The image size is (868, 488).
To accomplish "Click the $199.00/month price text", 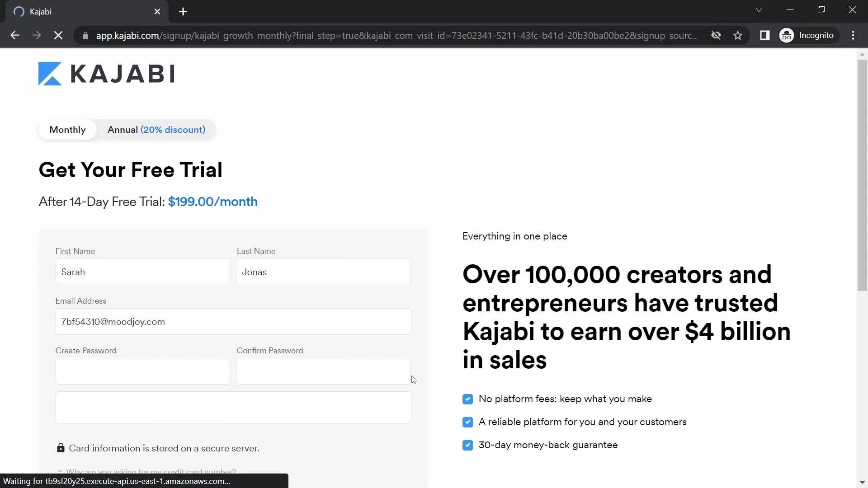I will 212,202.
